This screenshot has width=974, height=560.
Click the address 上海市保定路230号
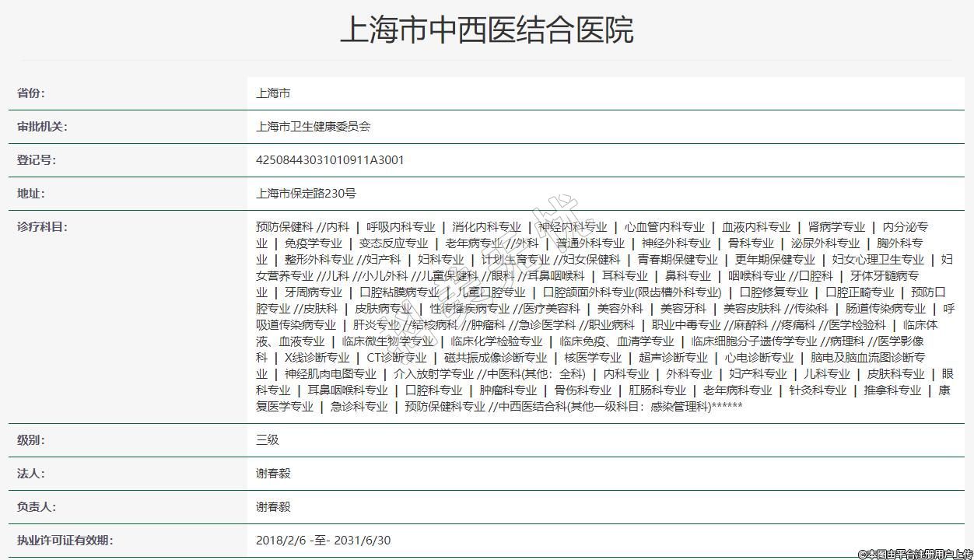pos(306,194)
